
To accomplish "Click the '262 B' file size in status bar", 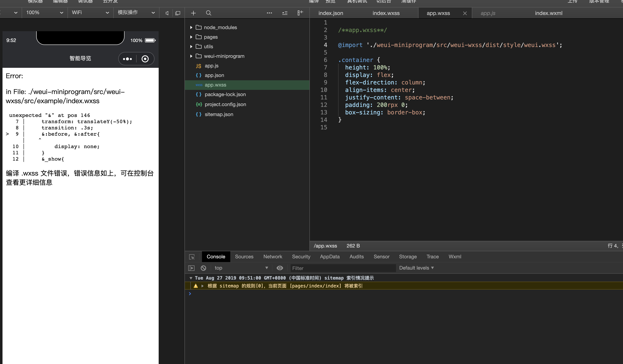I will pyautogui.click(x=353, y=246).
